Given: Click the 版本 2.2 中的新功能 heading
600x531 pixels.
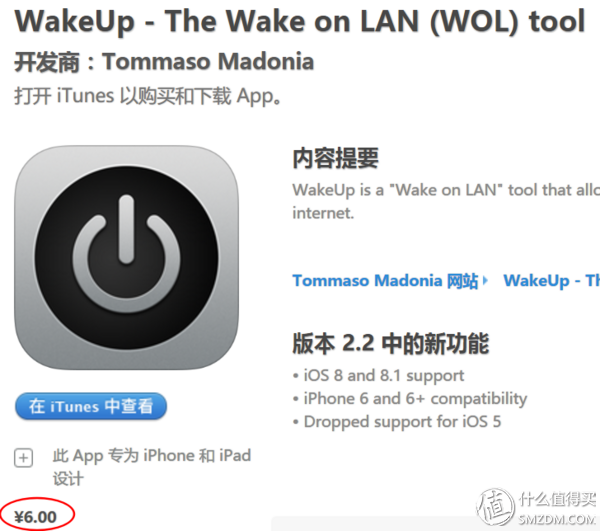Looking at the screenshot, I should tap(391, 343).
